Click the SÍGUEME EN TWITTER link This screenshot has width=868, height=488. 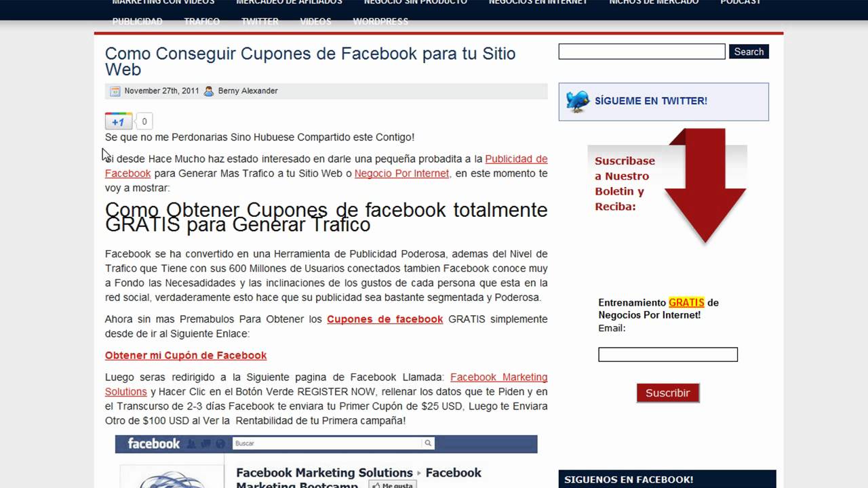click(x=651, y=101)
